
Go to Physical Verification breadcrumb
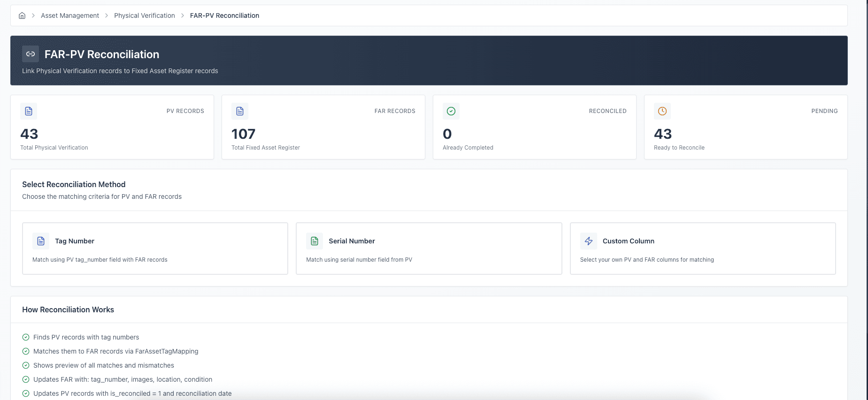[x=145, y=15]
